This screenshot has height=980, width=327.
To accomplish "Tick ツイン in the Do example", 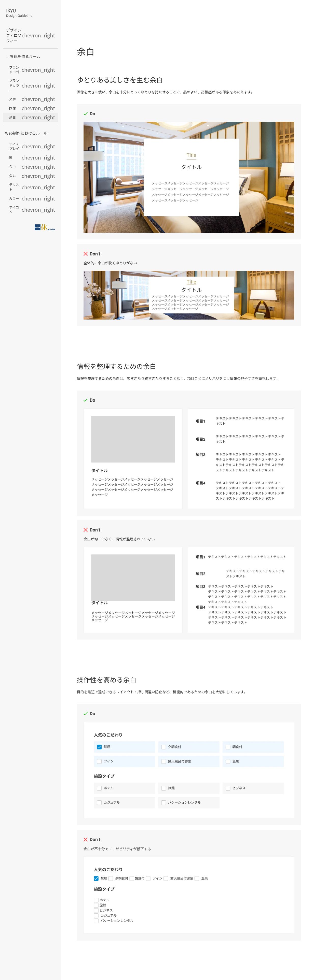I will [99, 761].
